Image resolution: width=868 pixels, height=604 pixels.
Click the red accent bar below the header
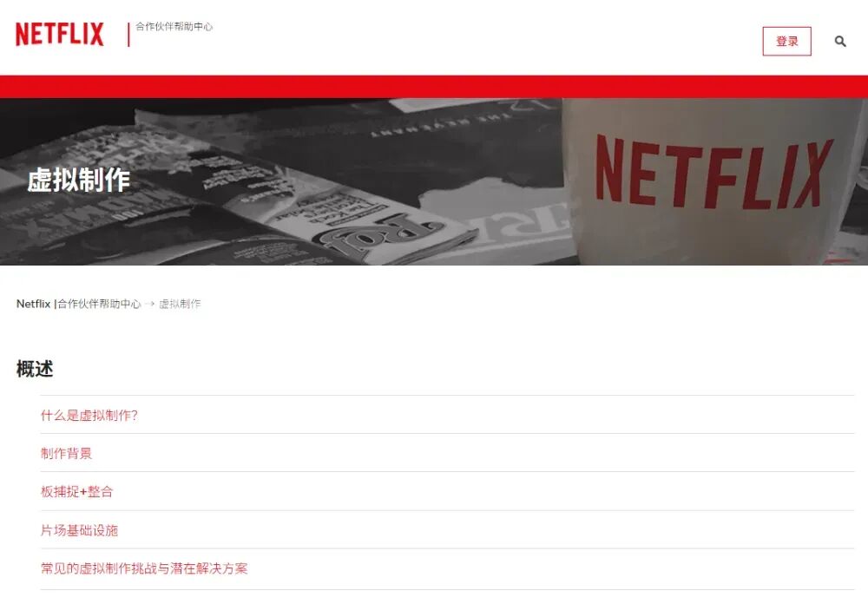[434, 83]
